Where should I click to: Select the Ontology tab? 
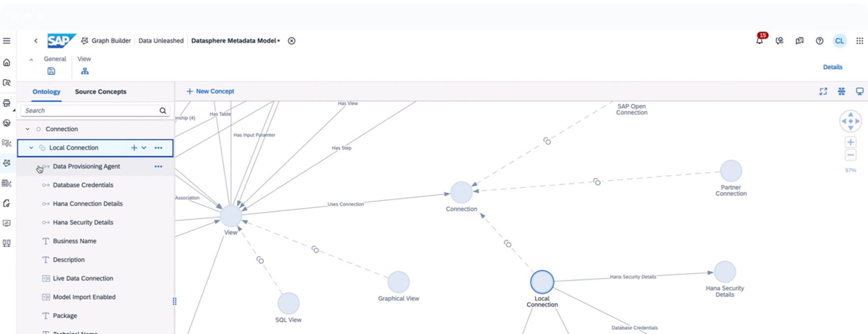coord(46,92)
